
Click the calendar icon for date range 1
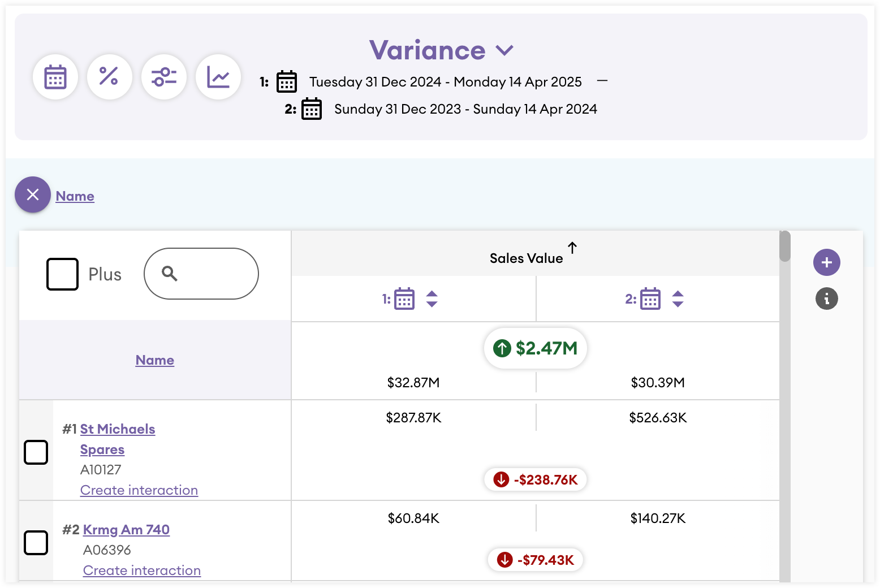pyautogui.click(x=287, y=82)
